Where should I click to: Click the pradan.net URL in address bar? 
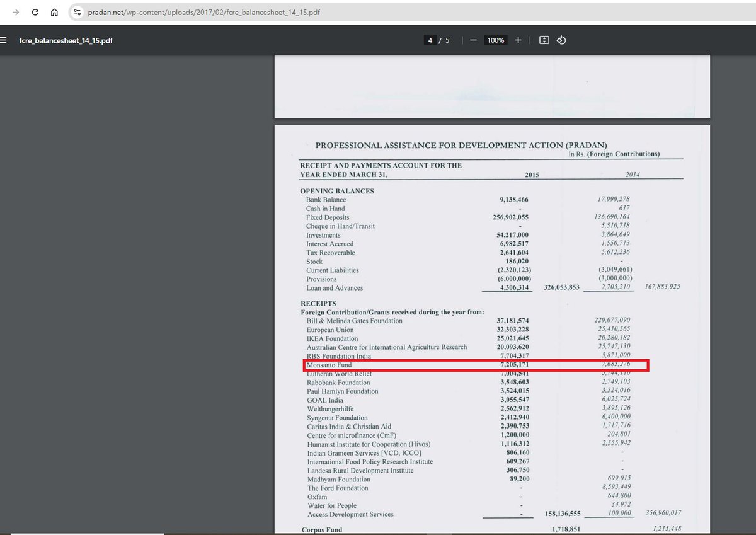[203, 12]
